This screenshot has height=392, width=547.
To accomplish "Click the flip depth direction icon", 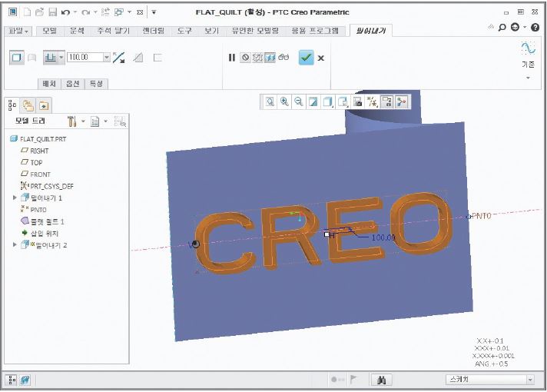I will 119,58.
